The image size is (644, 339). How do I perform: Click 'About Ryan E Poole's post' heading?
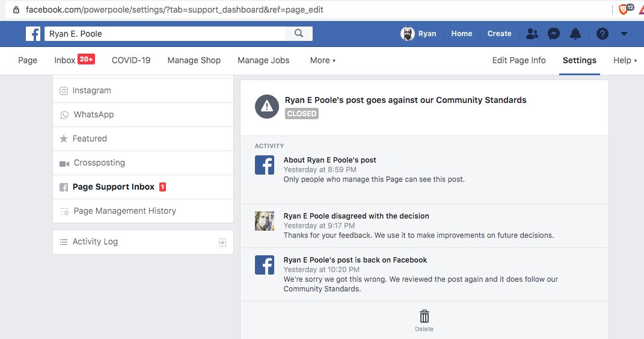click(330, 160)
